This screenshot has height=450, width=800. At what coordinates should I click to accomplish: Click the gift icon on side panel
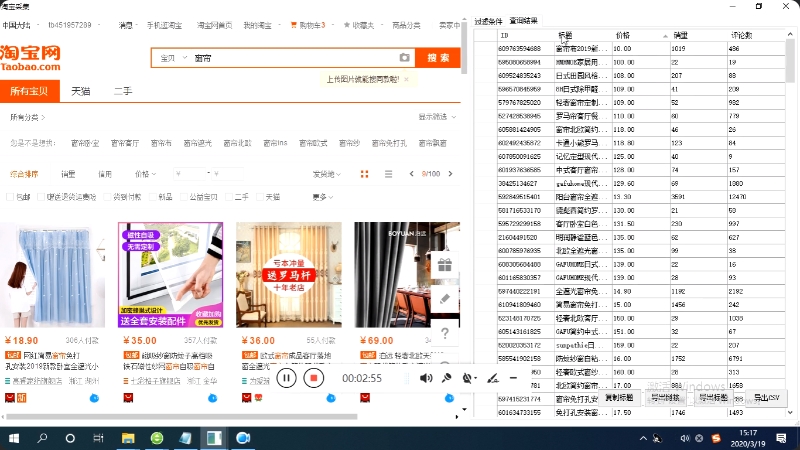[445, 264]
